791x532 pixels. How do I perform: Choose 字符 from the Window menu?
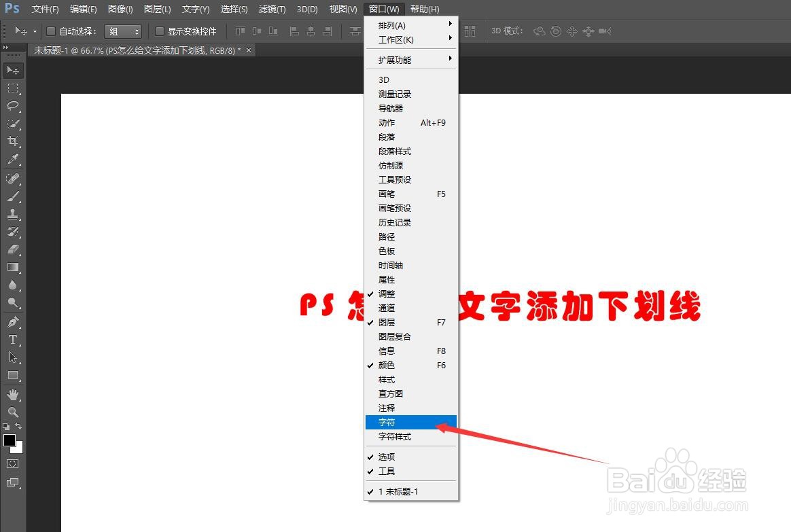pos(386,422)
